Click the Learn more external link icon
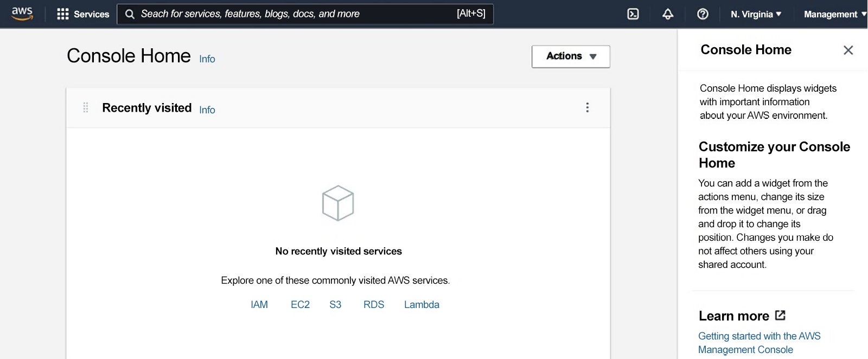 click(781, 315)
